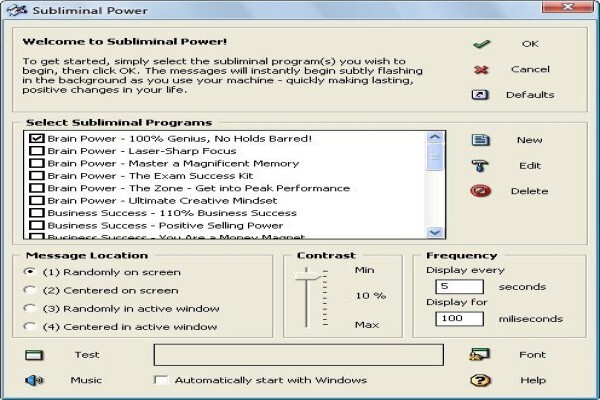Select Centered on screen option
Screen dimensions: 600x400
coord(29,290)
